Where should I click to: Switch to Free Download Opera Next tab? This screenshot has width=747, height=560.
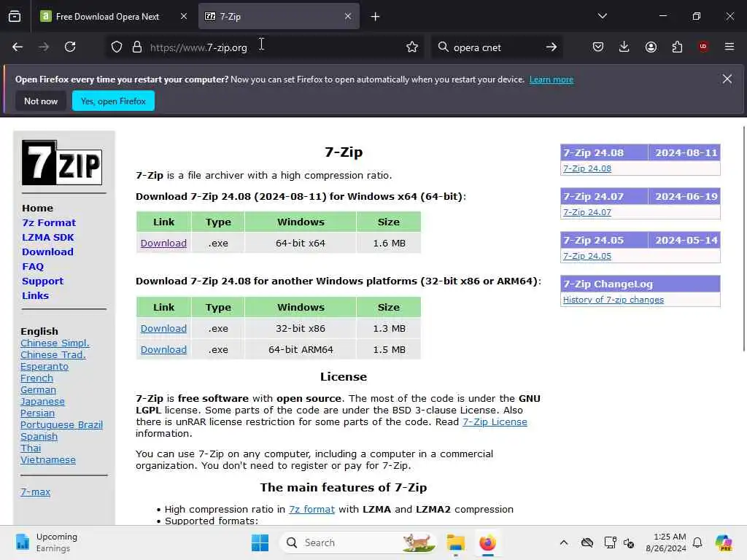pyautogui.click(x=114, y=16)
